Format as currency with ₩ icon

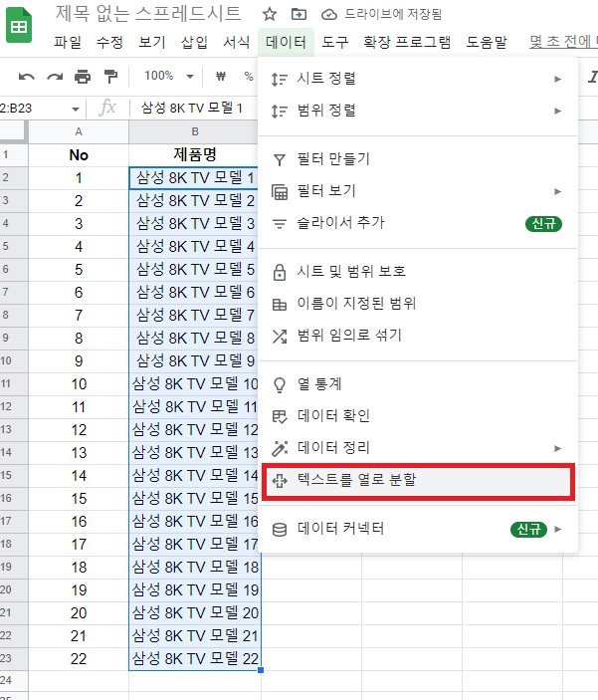pos(221,77)
